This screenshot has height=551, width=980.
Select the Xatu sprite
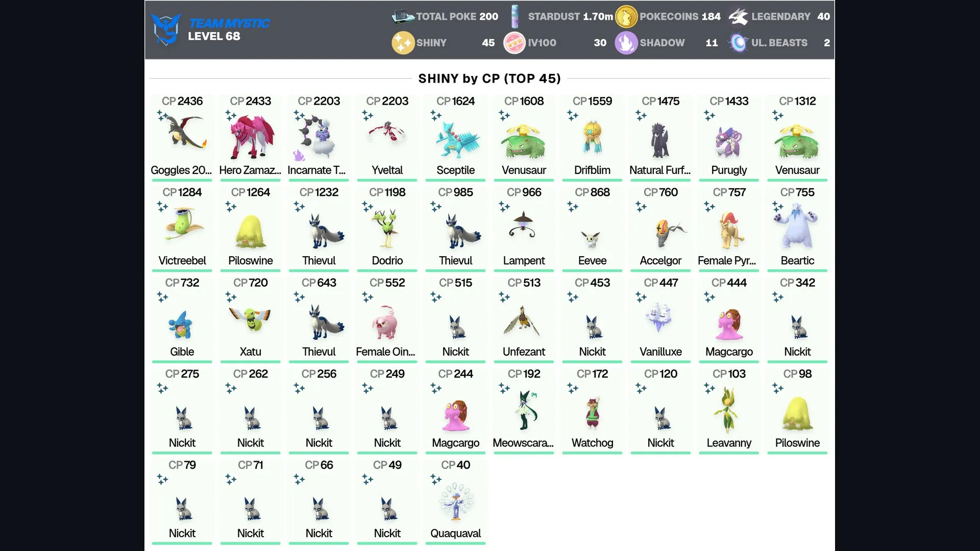pyautogui.click(x=250, y=320)
